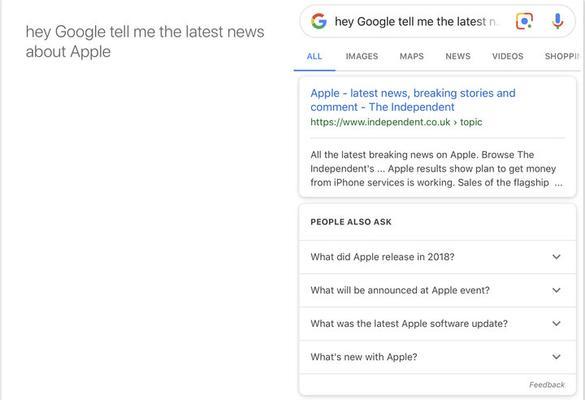Expand "What will be announced at Apple event?"

point(437,290)
